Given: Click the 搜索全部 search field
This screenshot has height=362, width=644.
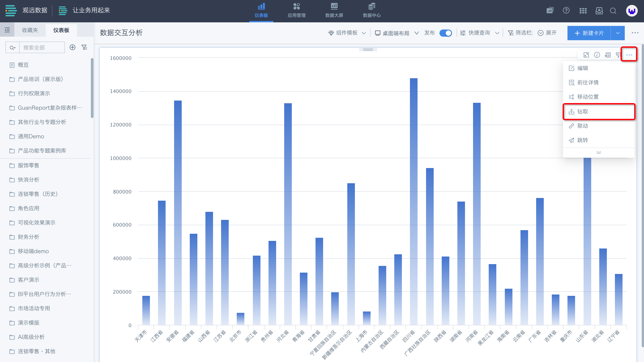Looking at the screenshot, I should click(42, 47).
